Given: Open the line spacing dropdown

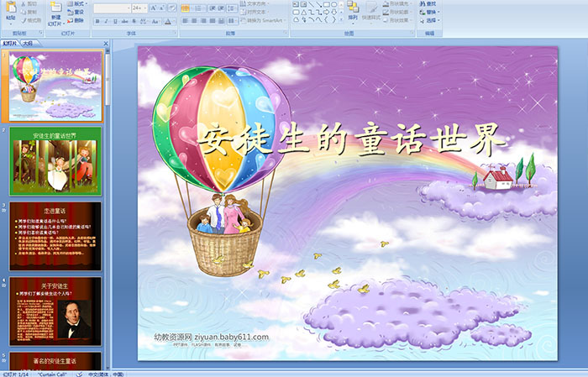Looking at the screenshot, I should pos(232,8).
